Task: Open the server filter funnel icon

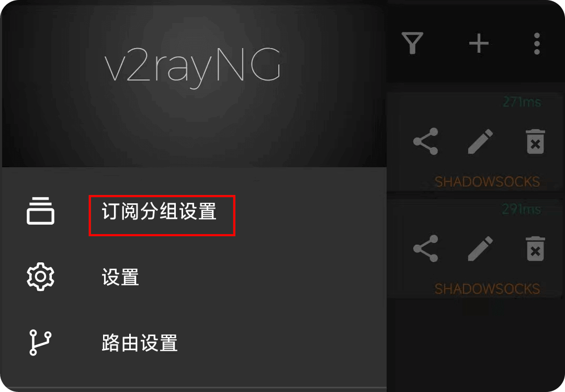Action: click(412, 43)
